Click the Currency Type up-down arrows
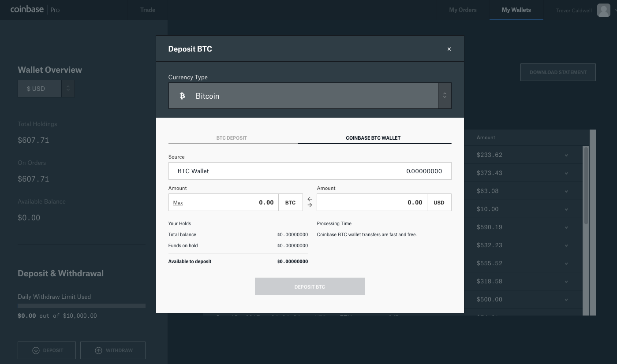 tap(445, 96)
